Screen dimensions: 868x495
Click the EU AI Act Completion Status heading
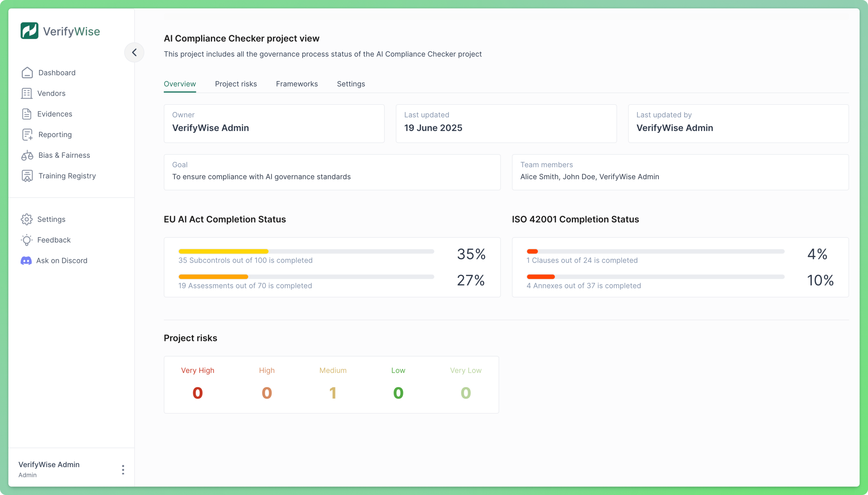[x=224, y=219]
